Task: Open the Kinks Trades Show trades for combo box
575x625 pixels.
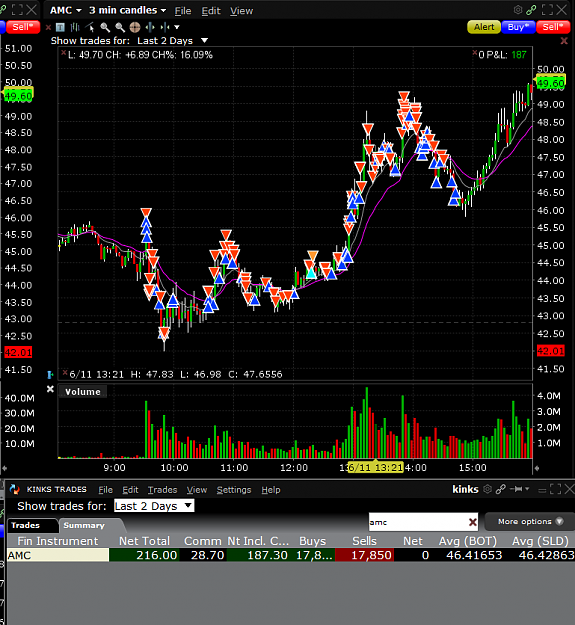Action: pos(154,506)
